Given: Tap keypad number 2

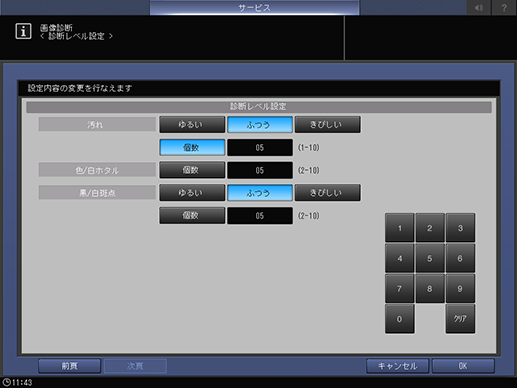Looking at the screenshot, I should [430, 228].
